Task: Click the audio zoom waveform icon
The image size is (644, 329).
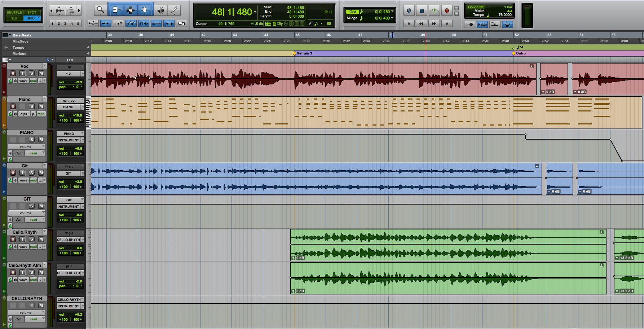Action: coord(60,10)
